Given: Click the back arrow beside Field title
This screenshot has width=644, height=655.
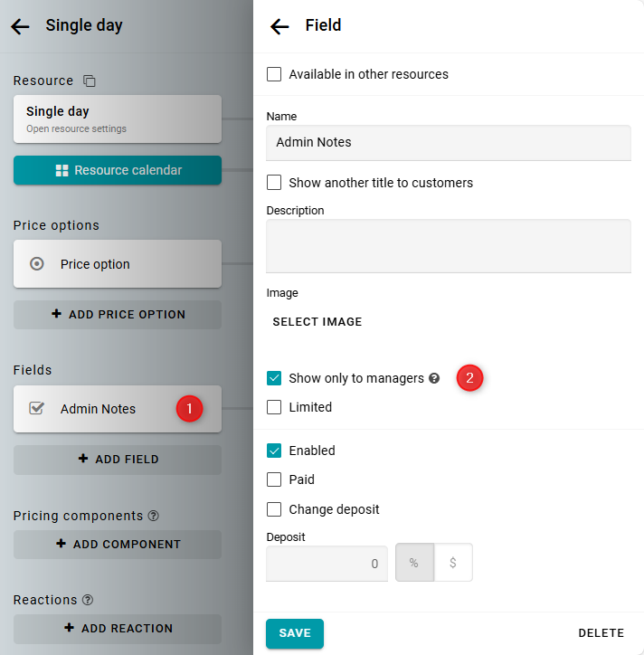Looking at the screenshot, I should (279, 26).
